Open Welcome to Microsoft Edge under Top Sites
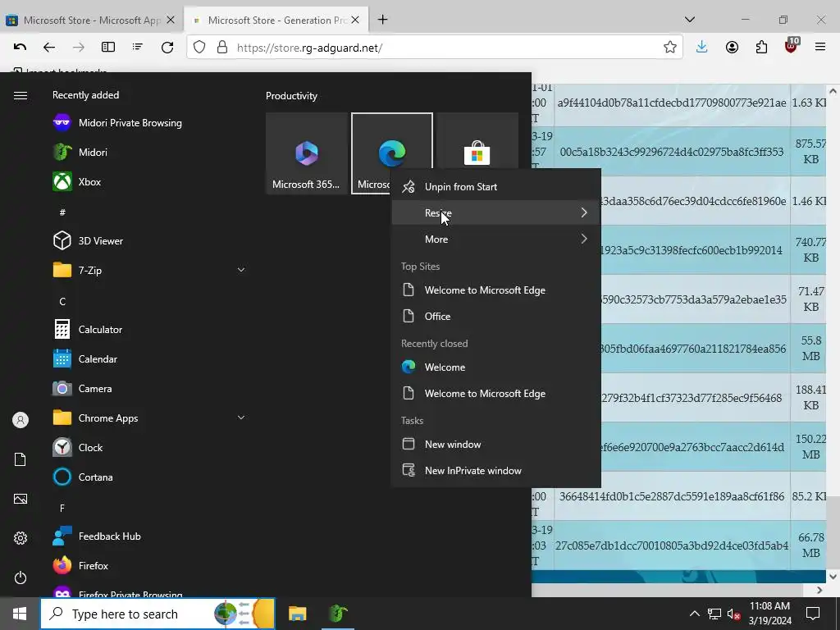The image size is (840, 630). tap(496, 290)
